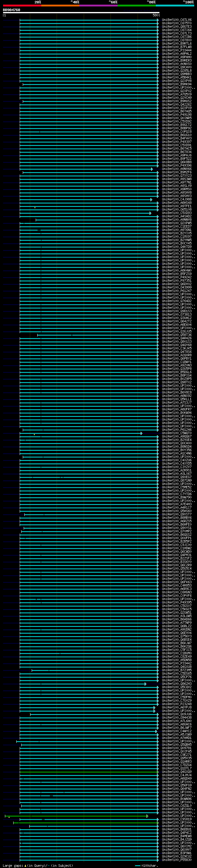
Task: Click the UniRef100_P23248 hit
Action: pos(176,704)
